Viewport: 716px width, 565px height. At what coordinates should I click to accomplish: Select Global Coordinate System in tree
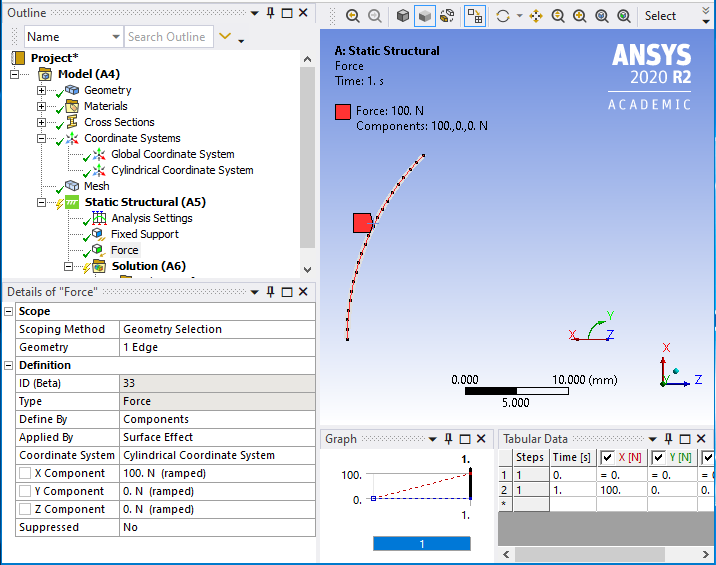pos(173,154)
